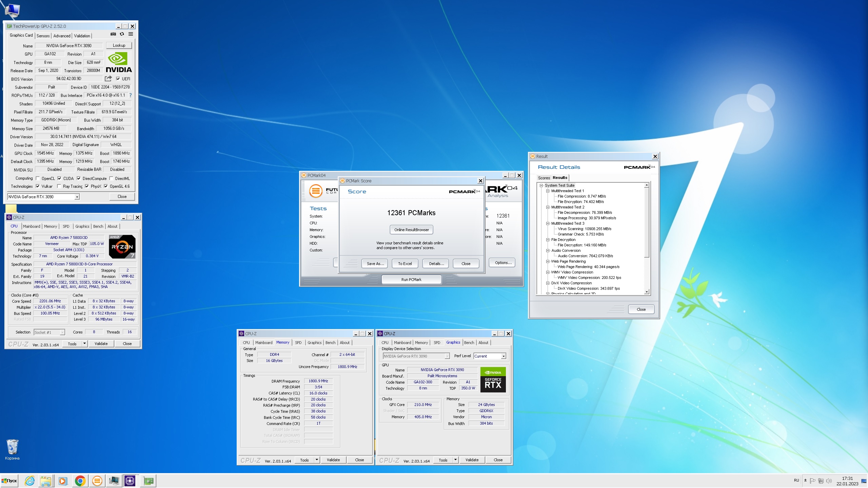
Task: Click the GeForce RTX logo in CPU-Z Graphics
Action: click(x=493, y=380)
